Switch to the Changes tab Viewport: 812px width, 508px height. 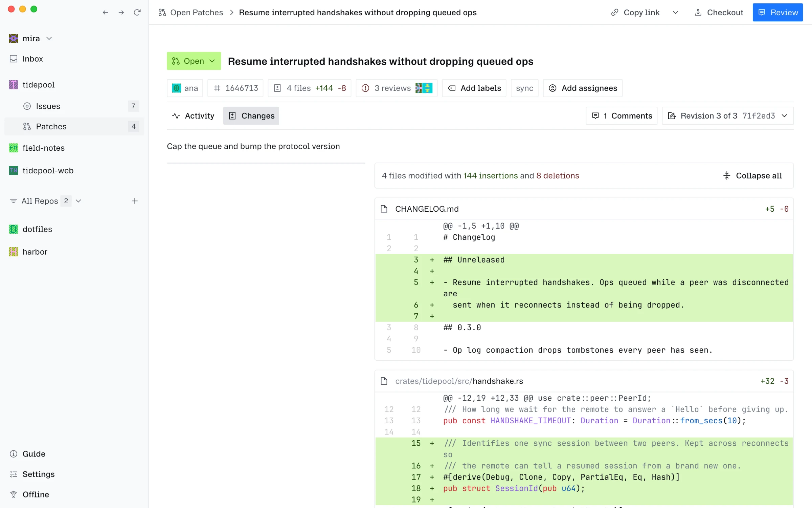click(x=251, y=116)
